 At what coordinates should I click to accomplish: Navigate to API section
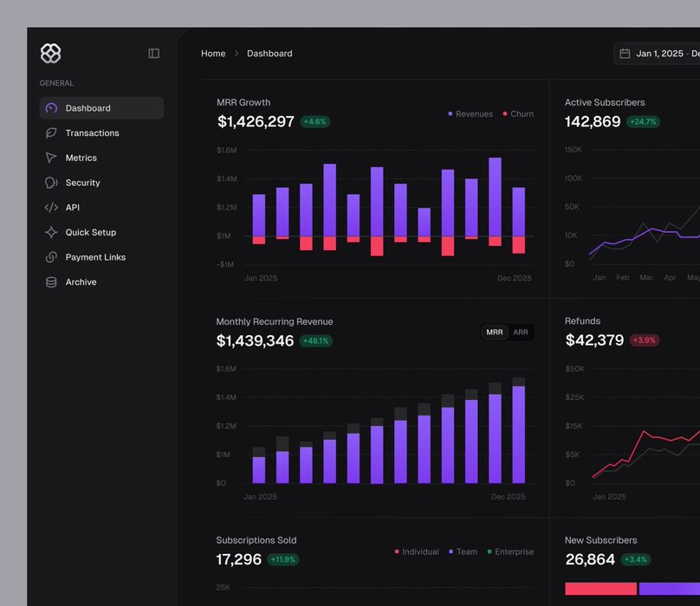click(x=101, y=208)
